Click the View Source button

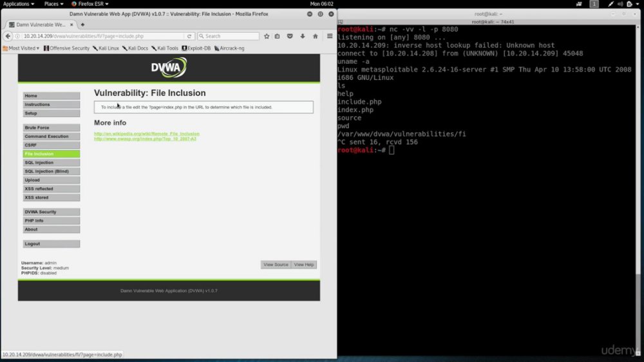click(276, 265)
